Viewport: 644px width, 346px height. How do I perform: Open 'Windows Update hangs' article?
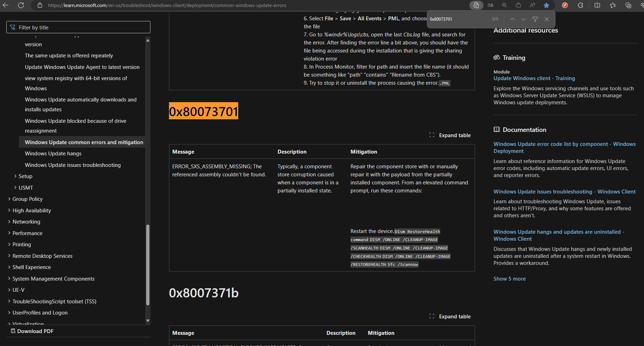click(x=53, y=154)
